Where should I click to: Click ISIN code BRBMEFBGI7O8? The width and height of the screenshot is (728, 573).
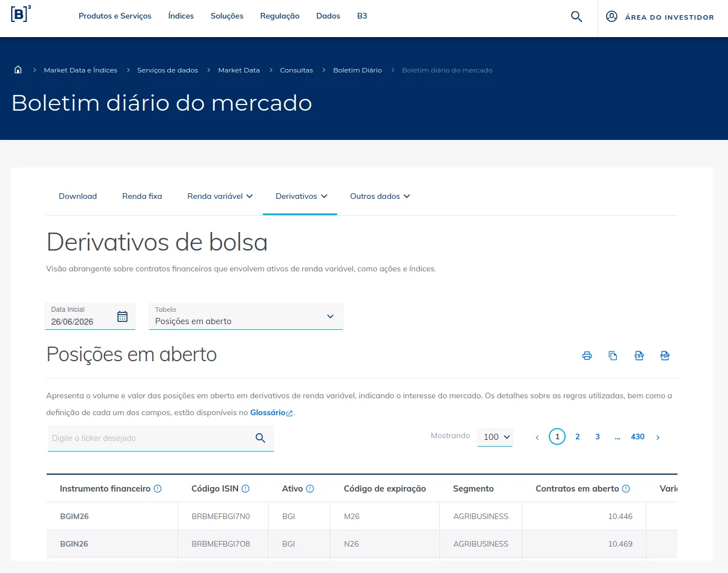221,544
